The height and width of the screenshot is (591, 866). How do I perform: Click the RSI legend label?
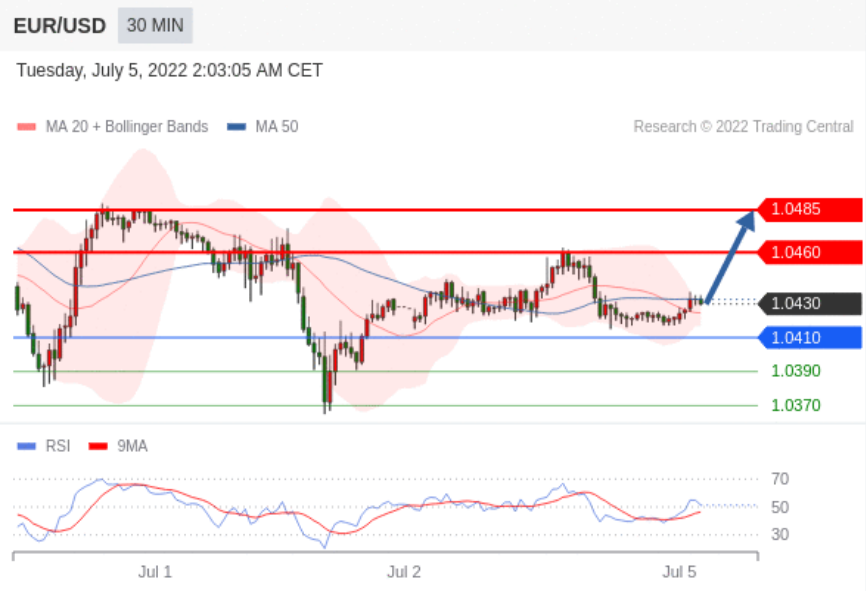(58, 446)
